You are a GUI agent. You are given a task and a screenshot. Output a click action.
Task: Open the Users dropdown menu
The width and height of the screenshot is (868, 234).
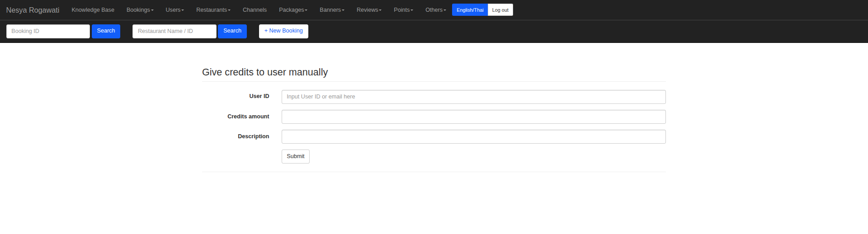175,10
